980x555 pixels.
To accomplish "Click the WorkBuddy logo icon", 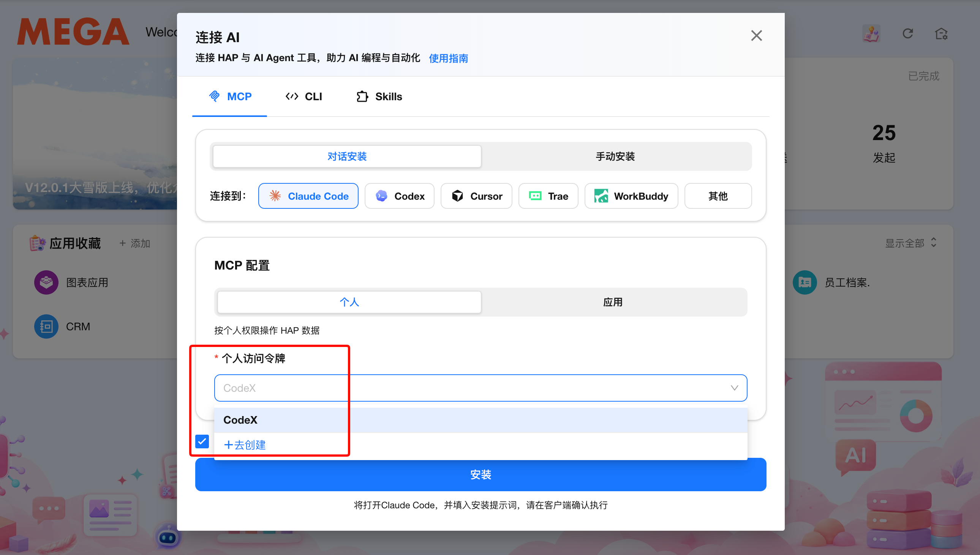I will [601, 196].
